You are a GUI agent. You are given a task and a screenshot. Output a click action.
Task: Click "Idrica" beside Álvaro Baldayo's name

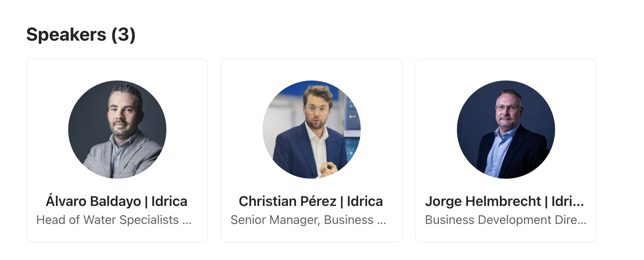(x=169, y=201)
